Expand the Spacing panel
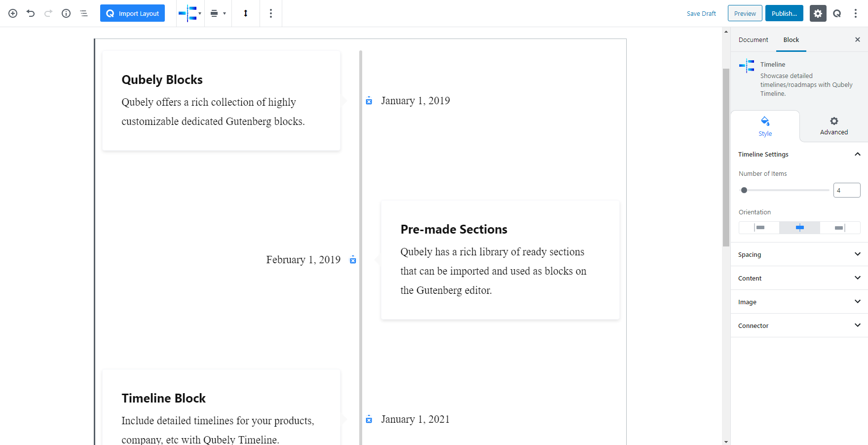This screenshot has height=445, width=868. [x=799, y=254]
